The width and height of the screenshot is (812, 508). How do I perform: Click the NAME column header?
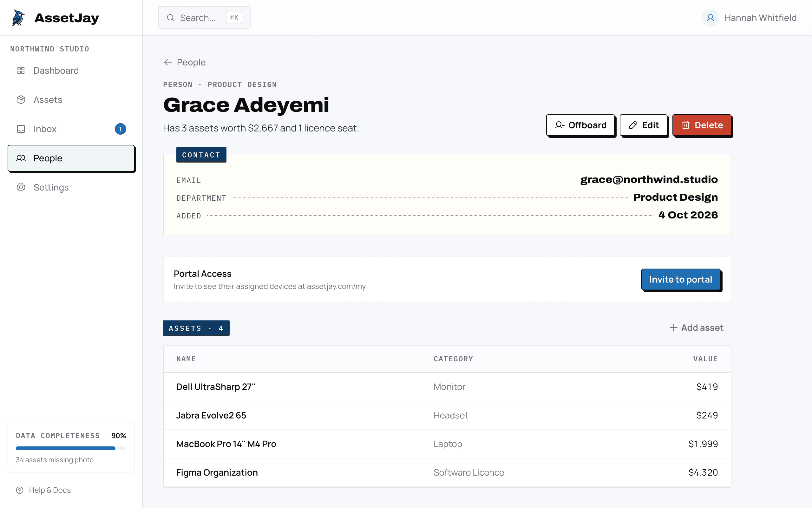[x=186, y=359]
